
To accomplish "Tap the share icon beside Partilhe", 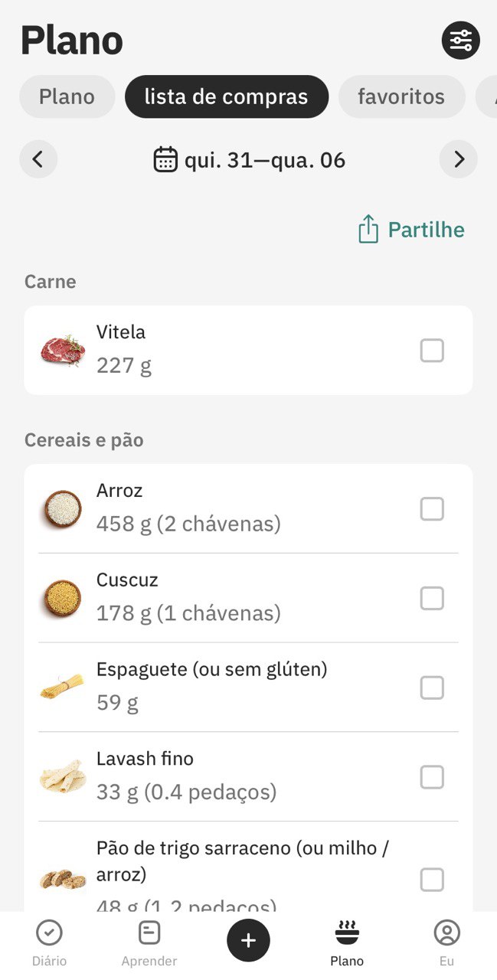I will pyautogui.click(x=368, y=230).
